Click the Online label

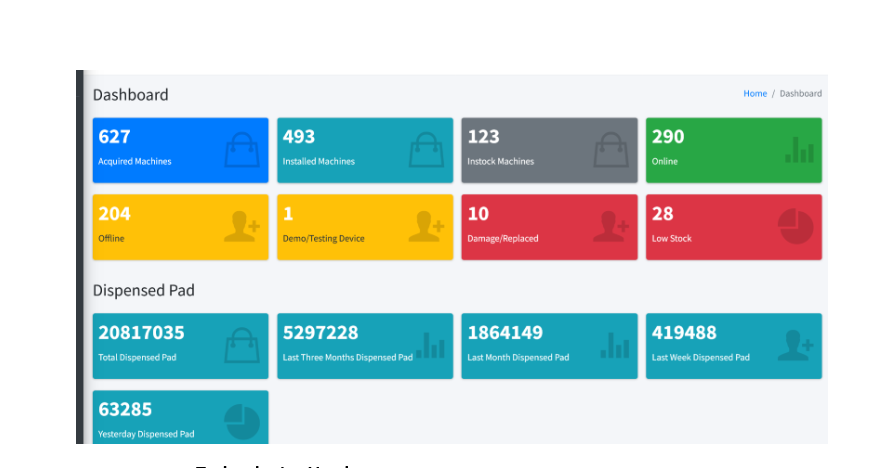[664, 161]
